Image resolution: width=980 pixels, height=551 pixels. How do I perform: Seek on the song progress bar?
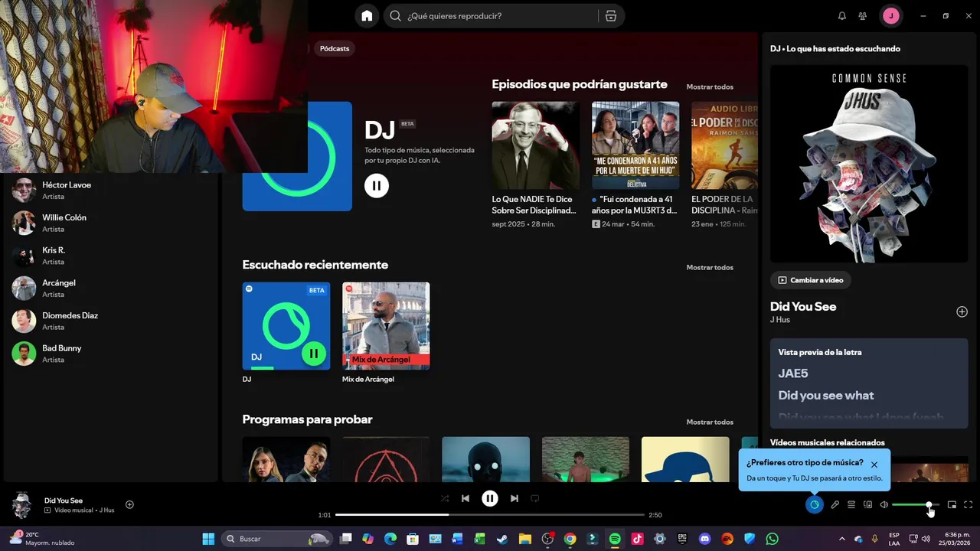click(x=490, y=515)
